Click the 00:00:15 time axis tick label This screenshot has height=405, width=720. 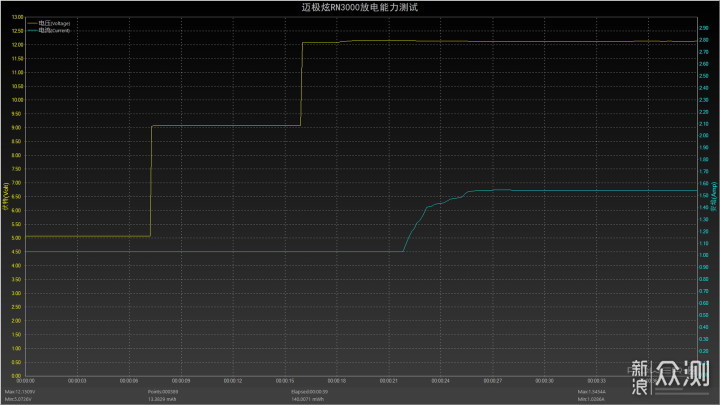tap(285, 381)
